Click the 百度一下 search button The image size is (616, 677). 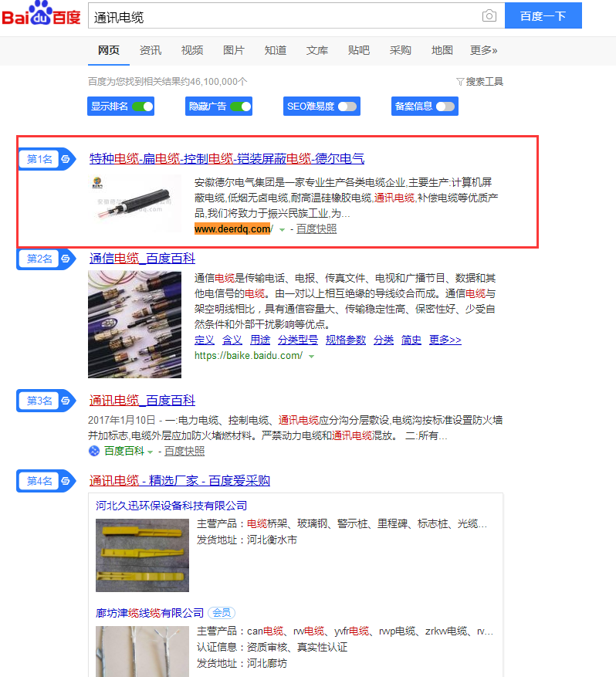pos(543,16)
